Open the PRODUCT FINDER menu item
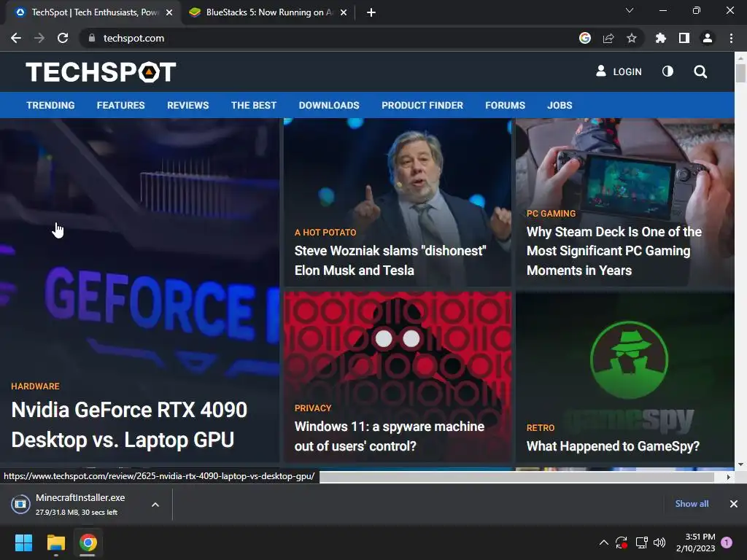 pos(422,105)
